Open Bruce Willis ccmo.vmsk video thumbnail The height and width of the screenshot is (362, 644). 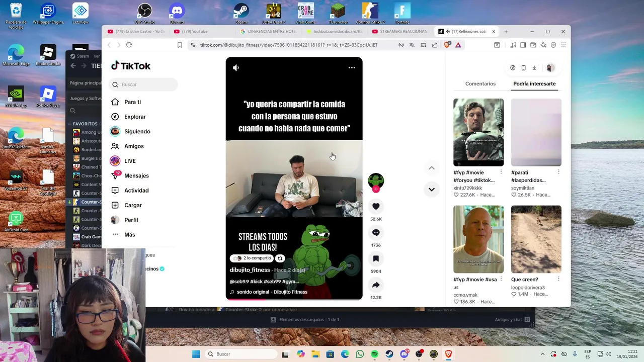coord(478,239)
